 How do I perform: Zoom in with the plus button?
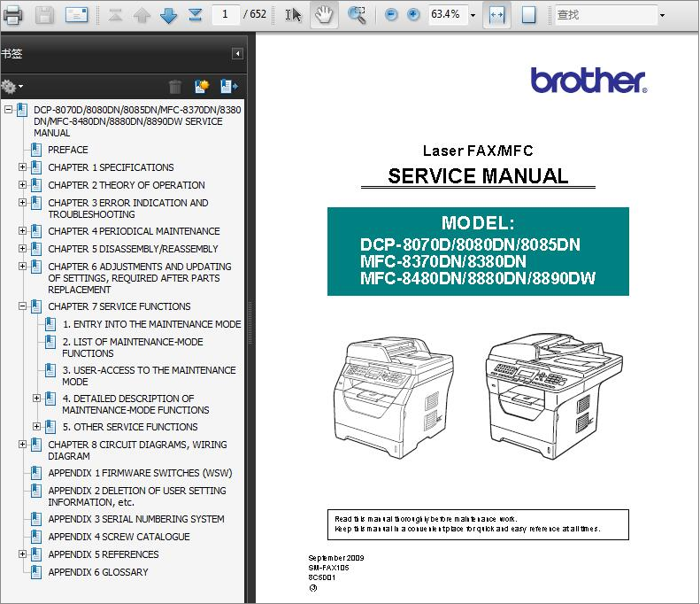(x=413, y=15)
